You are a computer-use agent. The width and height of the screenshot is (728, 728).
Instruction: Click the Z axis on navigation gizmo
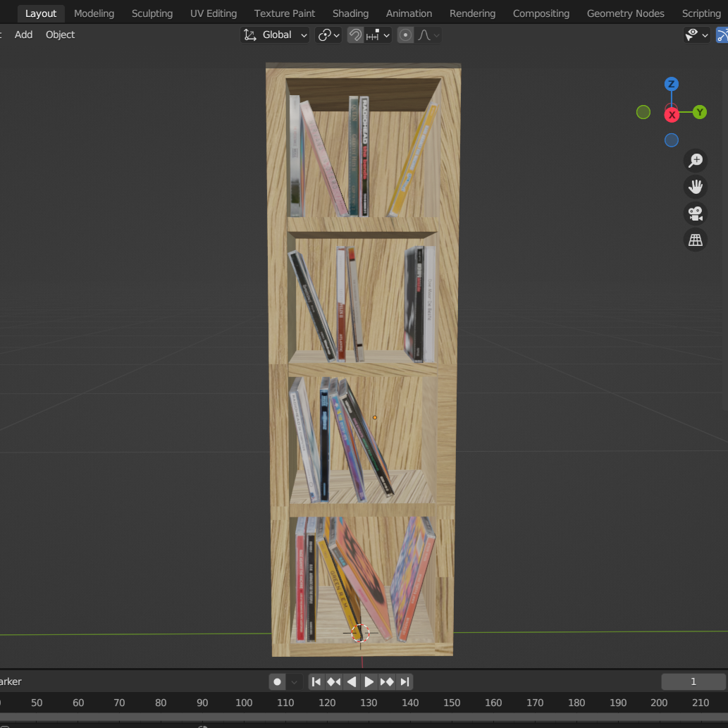pyautogui.click(x=672, y=84)
